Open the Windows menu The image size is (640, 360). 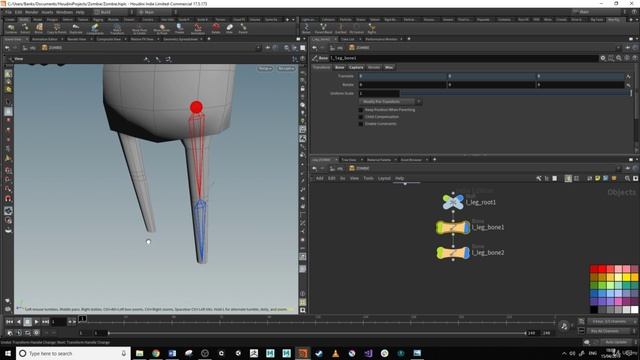click(x=64, y=12)
